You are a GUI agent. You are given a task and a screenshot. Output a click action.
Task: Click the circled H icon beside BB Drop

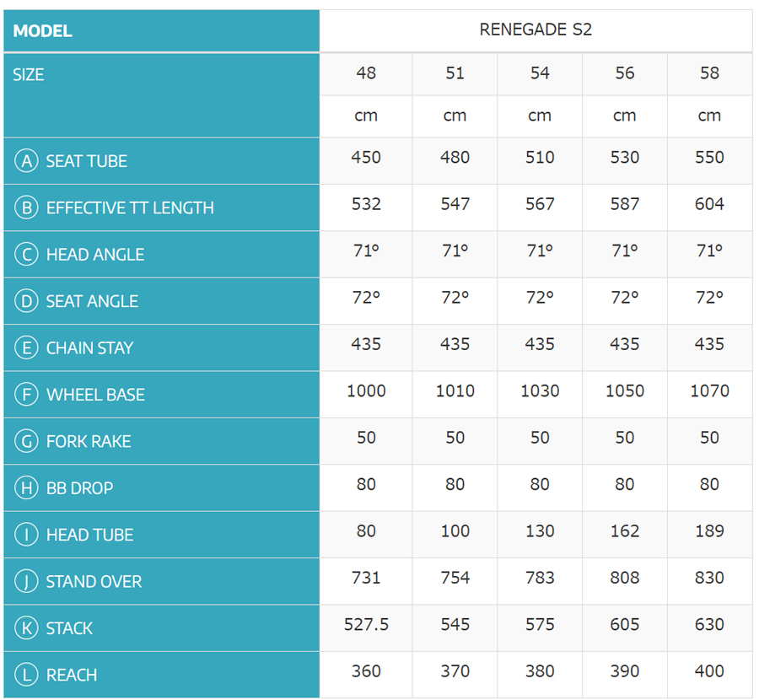coord(27,487)
